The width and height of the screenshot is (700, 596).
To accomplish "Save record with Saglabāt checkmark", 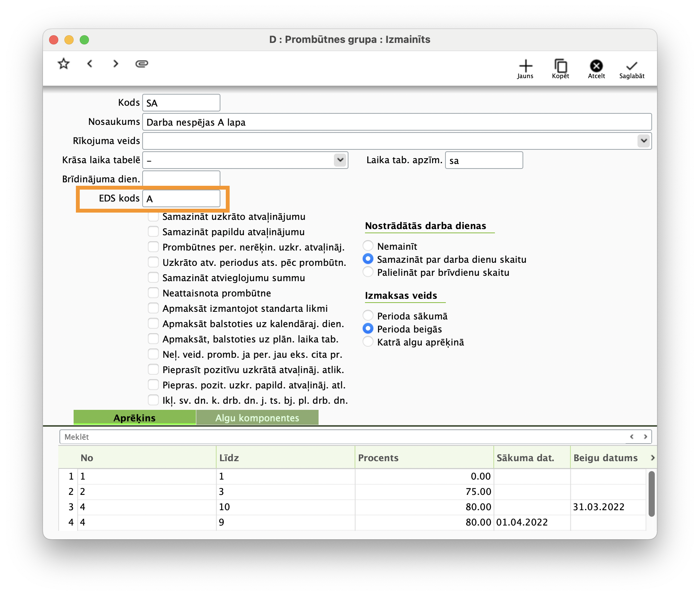I will click(631, 69).
